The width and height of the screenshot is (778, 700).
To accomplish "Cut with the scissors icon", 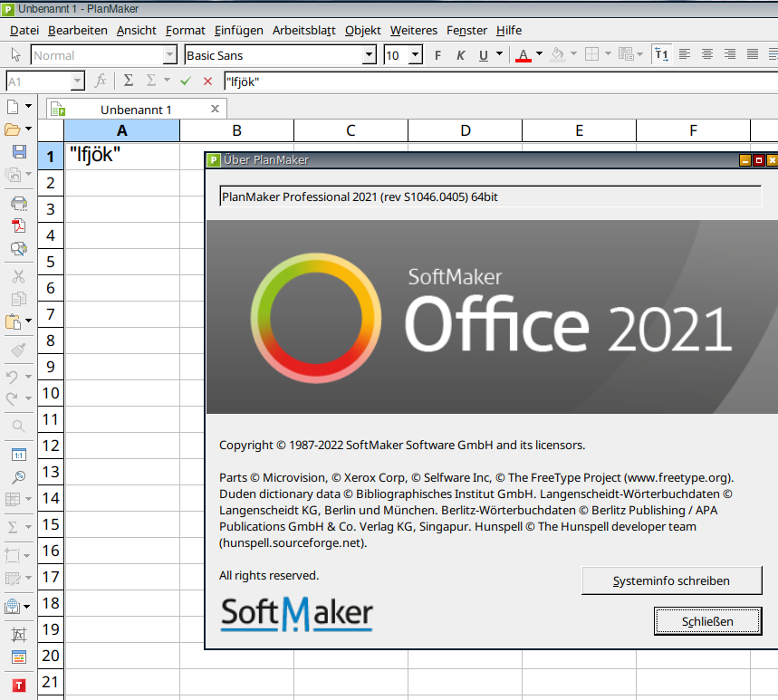I will click(x=19, y=276).
